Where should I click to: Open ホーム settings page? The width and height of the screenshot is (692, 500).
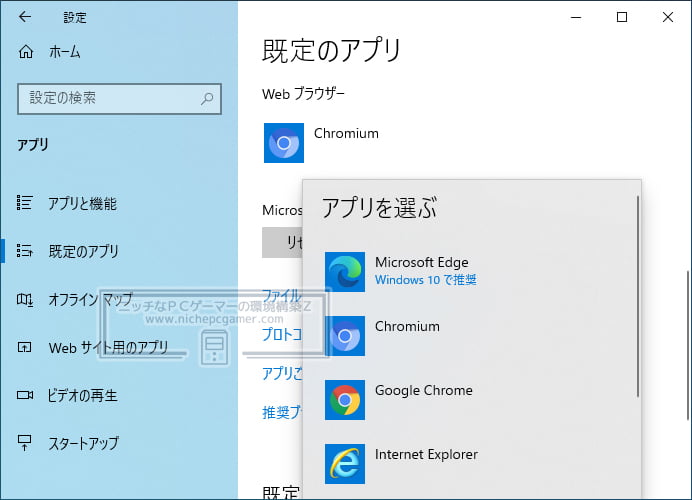point(64,52)
